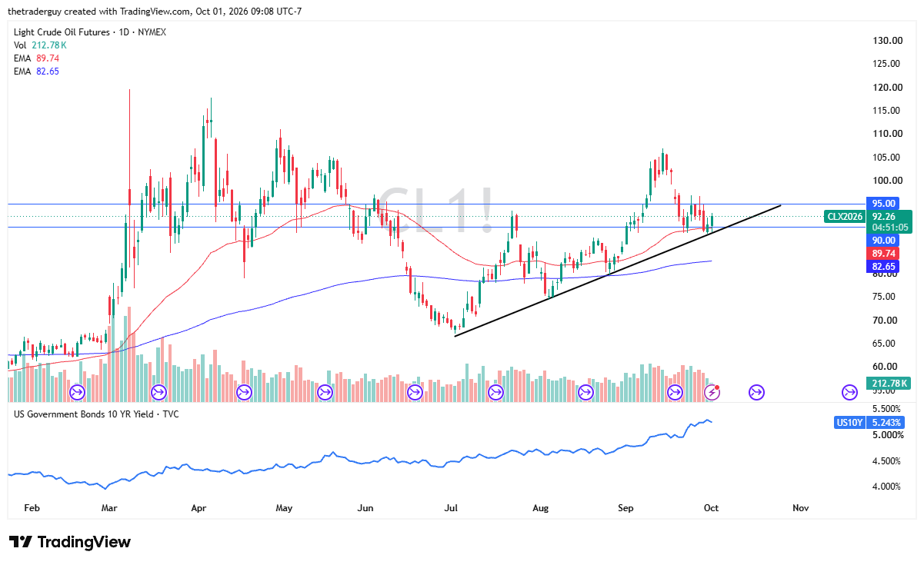Open the mid-November contract switch icon
This screenshot has width=924, height=565.
pos(849,392)
